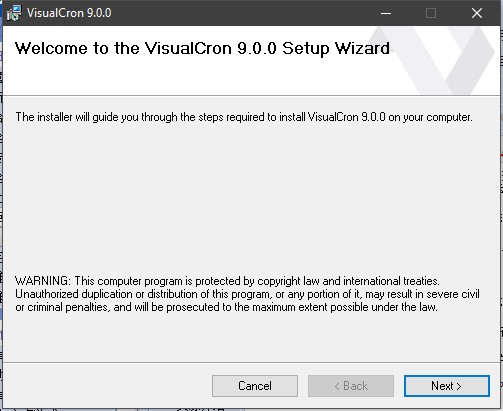The height and width of the screenshot is (411, 503).
Task: Click the word "WARNING:" in the notice
Action: click(43, 281)
